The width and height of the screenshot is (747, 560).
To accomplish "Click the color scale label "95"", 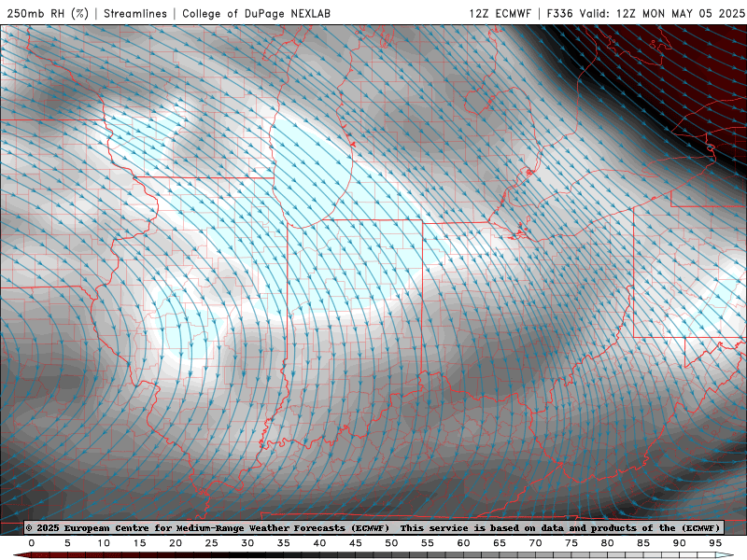I will click(x=715, y=543).
